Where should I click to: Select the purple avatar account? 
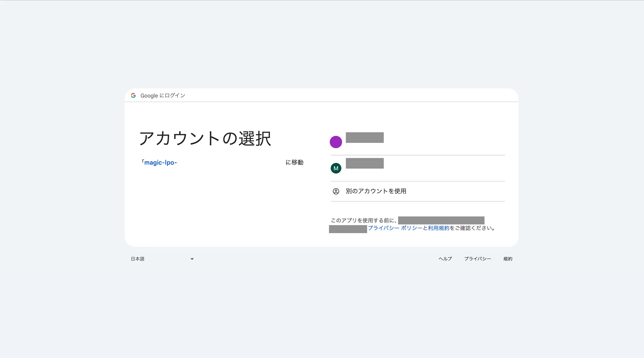(x=336, y=142)
